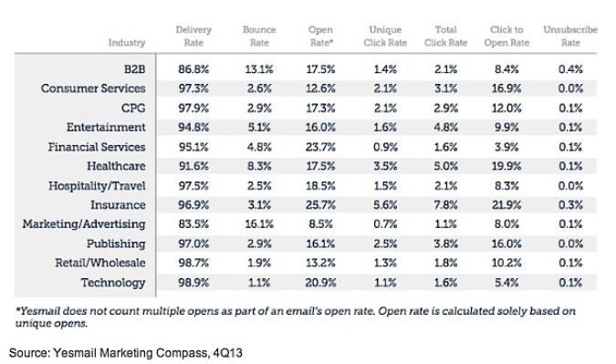
Task: Click the Retail/Wholesale row label
Action: 100,263
